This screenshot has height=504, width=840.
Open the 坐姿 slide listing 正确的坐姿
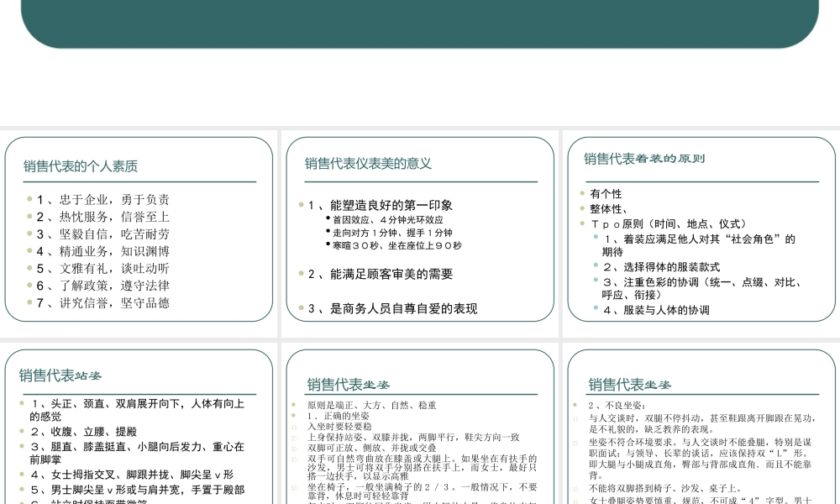[420, 423]
